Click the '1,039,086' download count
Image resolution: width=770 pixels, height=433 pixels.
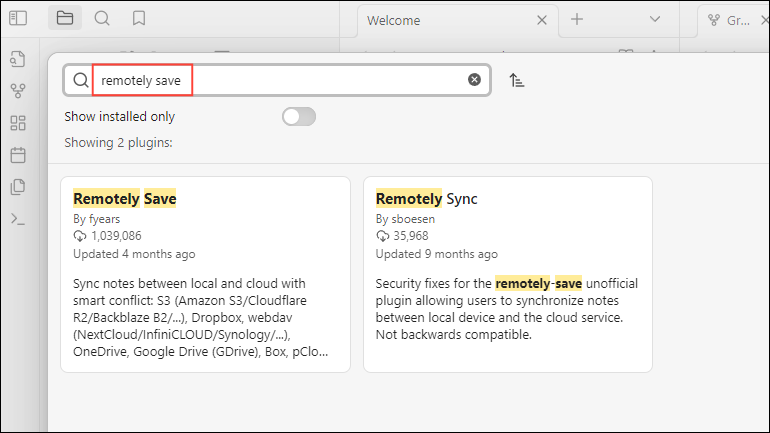pyautogui.click(x=116, y=236)
